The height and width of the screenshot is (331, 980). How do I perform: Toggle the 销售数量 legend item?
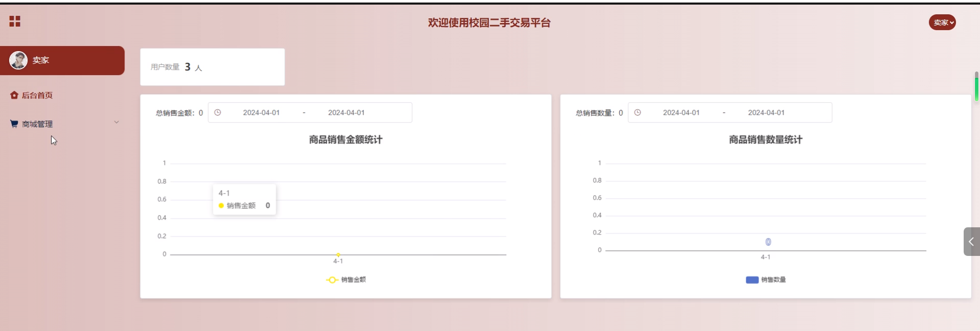[x=766, y=279]
